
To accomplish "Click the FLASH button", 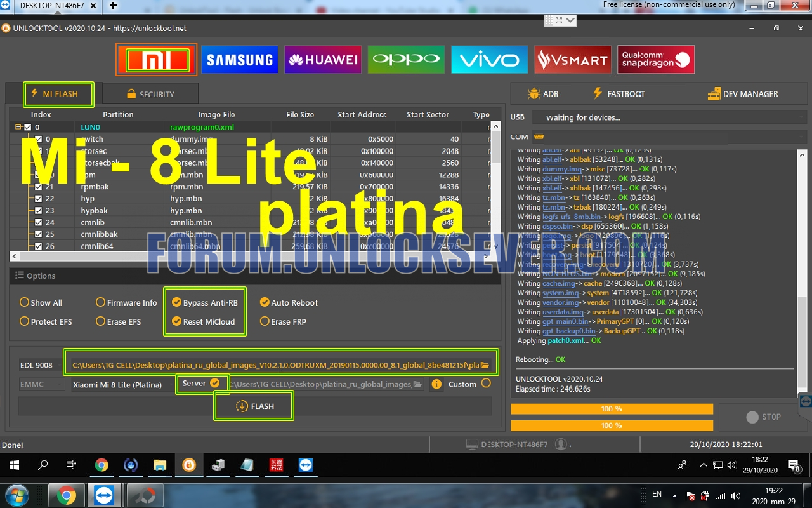I will [254, 406].
